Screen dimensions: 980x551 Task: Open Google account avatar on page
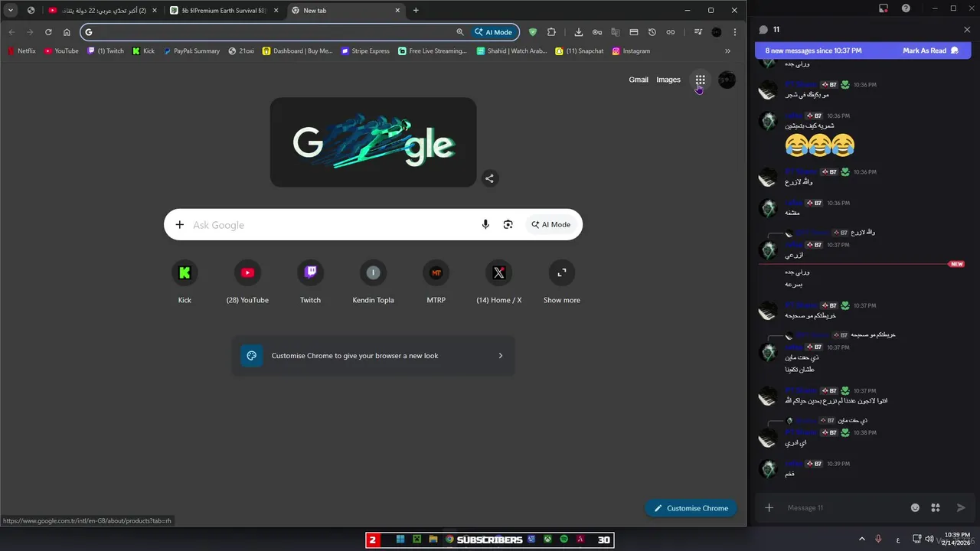[x=727, y=80]
